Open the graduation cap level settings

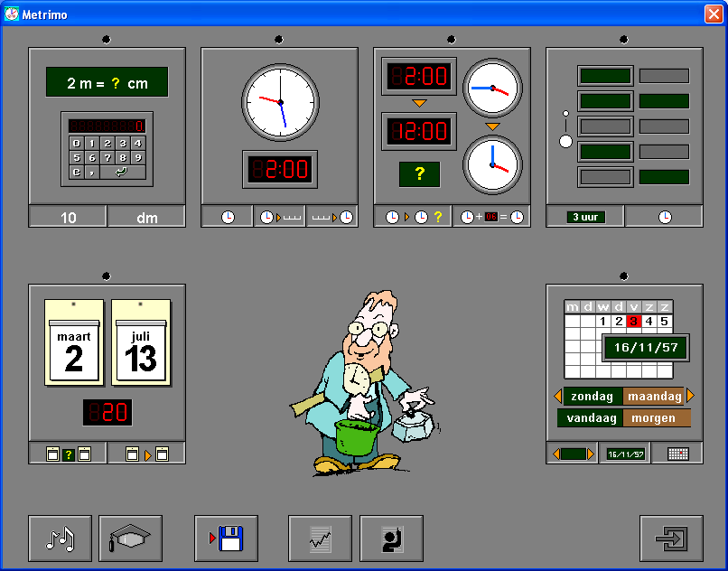click(130, 538)
